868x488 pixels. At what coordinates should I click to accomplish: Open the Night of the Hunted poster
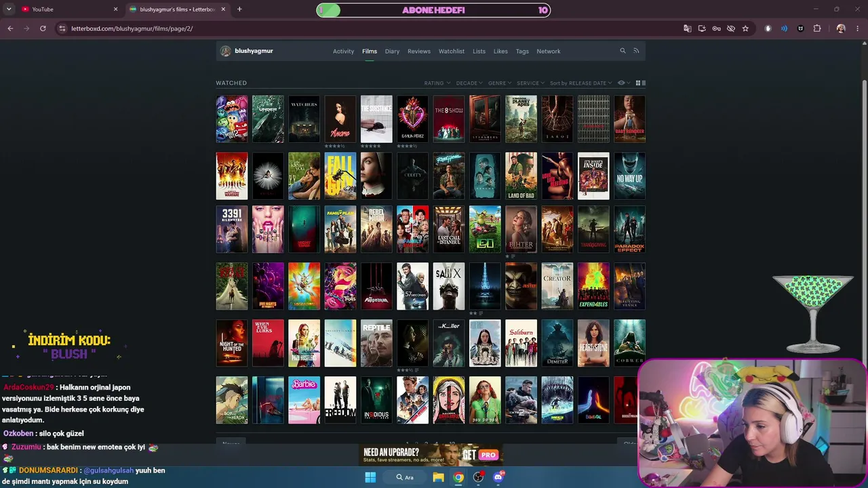232,344
